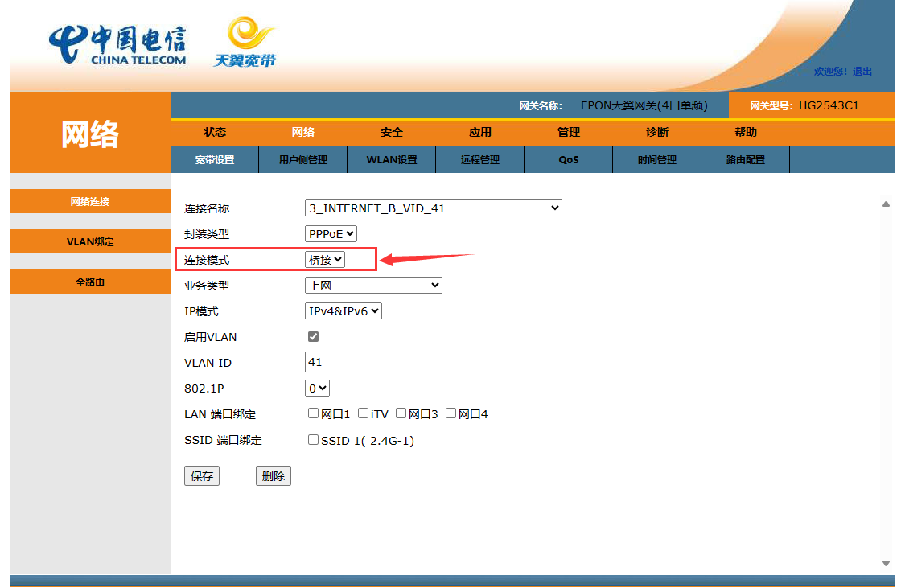Open the 诊断 main menu
The image size is (901, 588).
coord(657,132)
